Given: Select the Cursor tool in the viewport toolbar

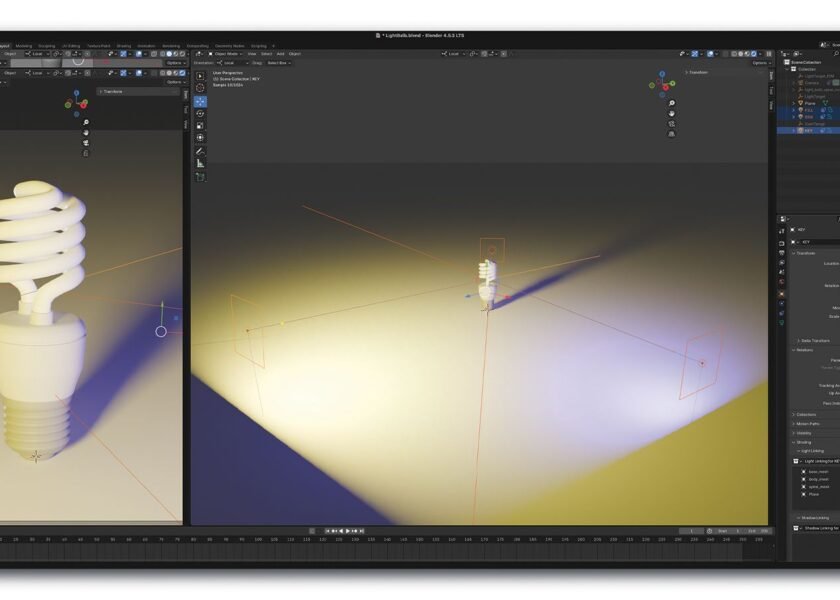Looking at the screenshot, I should point(200,88).
